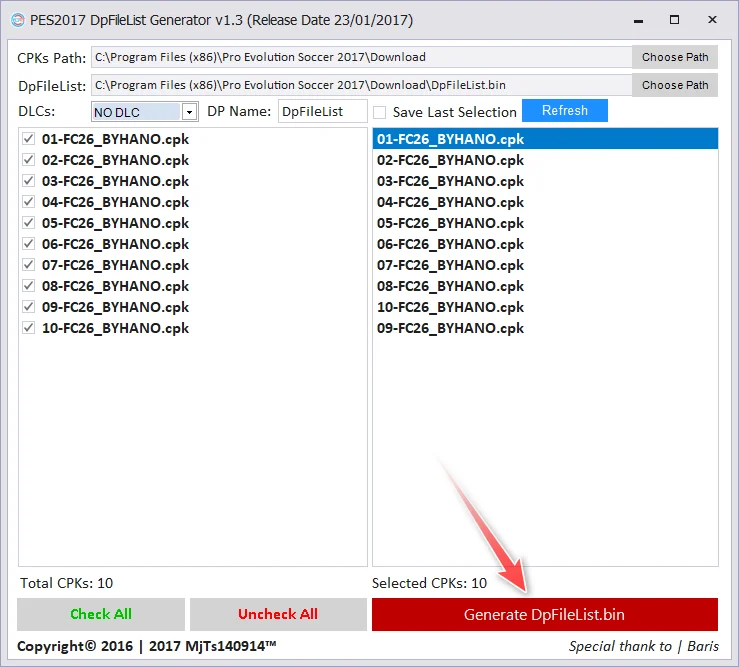
Task: Toggle checkbox for 01-FC26_BYHANO.cpk
Action: [x=28, y=139]
